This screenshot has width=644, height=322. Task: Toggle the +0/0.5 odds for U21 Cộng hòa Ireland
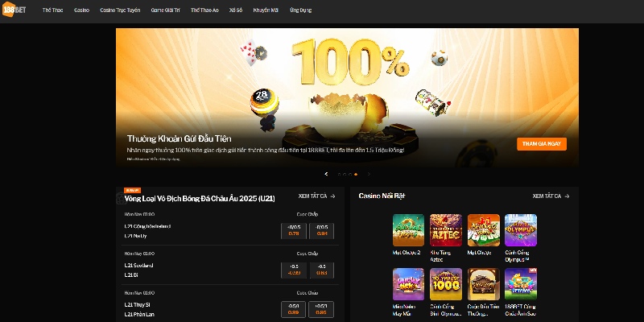click(x=294, y=230)
